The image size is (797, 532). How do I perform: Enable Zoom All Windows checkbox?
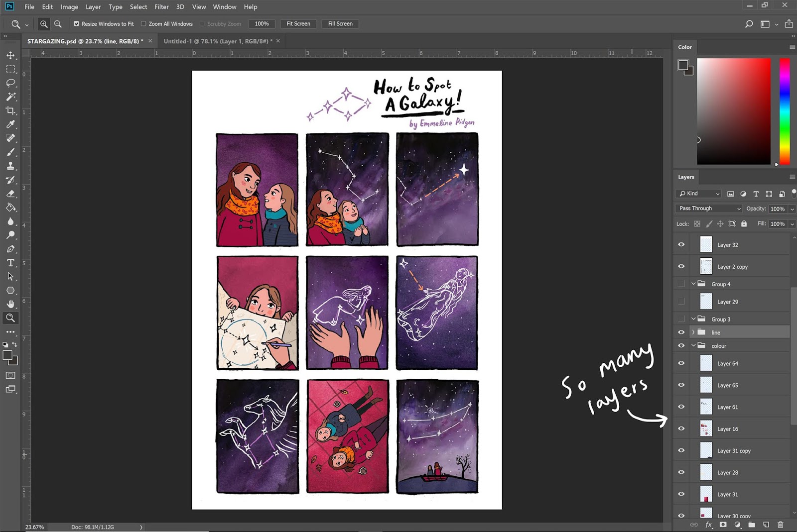pyautogui.click(x=143, y=24)
